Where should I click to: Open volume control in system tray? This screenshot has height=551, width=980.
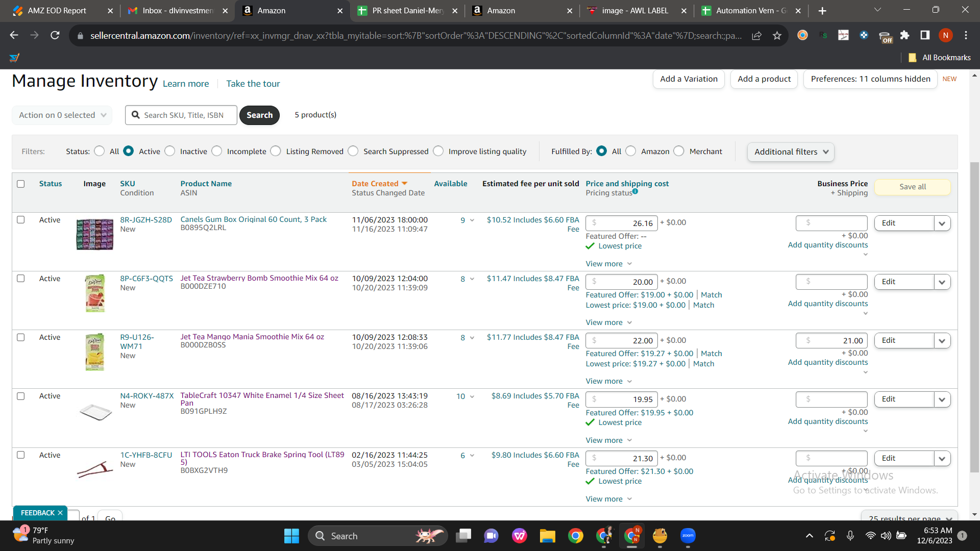coord(886,536)
